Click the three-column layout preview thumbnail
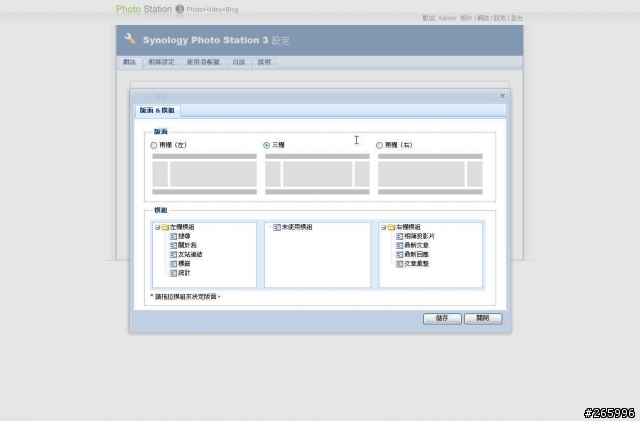640x421 pixels. [317, 174]
